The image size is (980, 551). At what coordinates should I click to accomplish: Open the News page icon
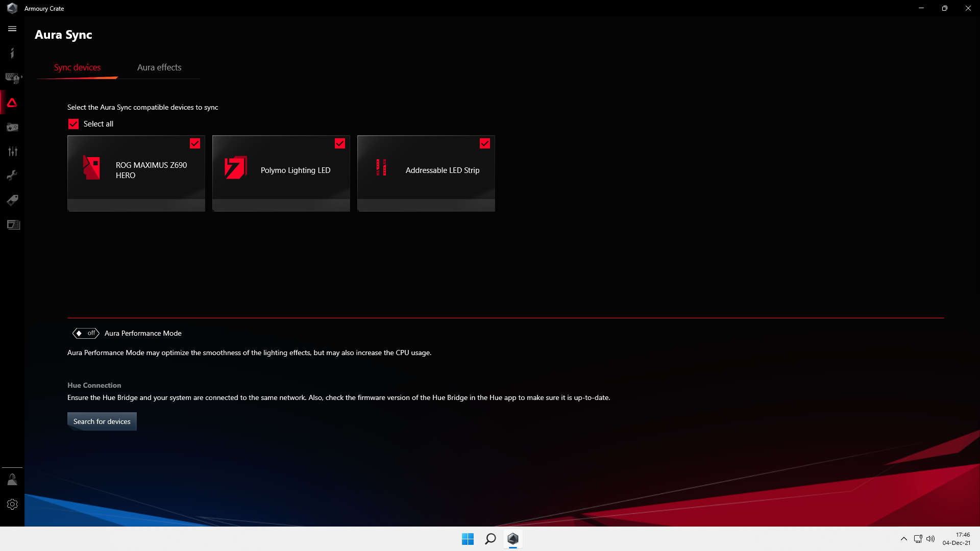point(13,225)
